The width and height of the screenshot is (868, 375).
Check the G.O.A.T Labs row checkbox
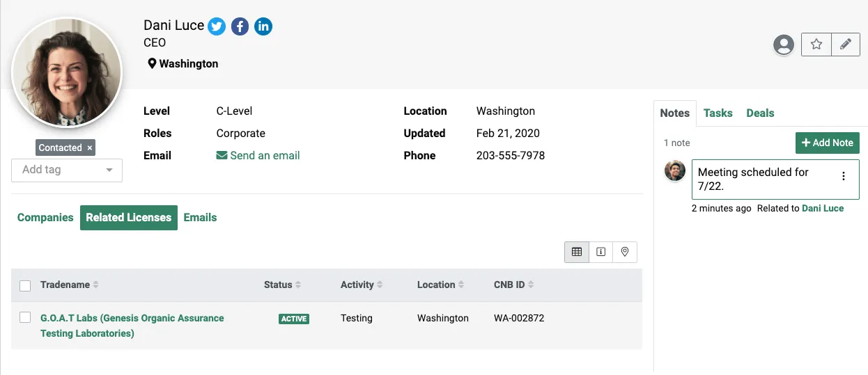[x=25, y=317]
